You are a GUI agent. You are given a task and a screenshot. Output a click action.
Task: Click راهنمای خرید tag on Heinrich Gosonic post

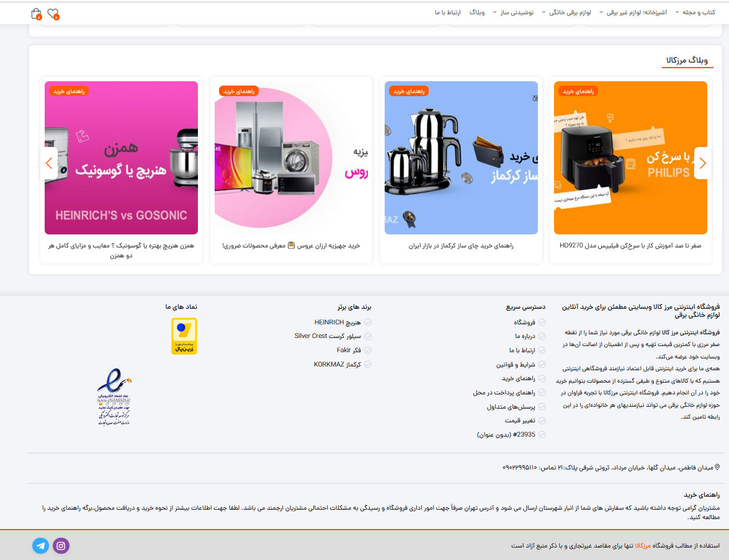click(69, 91)
